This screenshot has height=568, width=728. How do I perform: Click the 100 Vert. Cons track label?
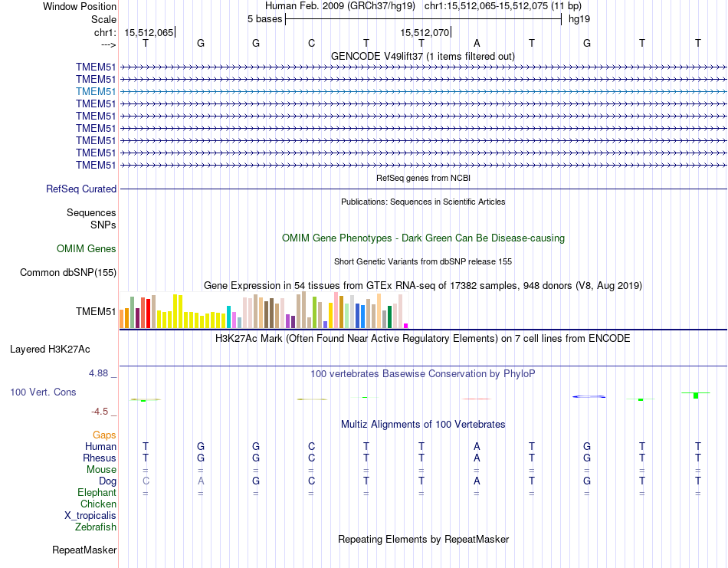point(43,392)
